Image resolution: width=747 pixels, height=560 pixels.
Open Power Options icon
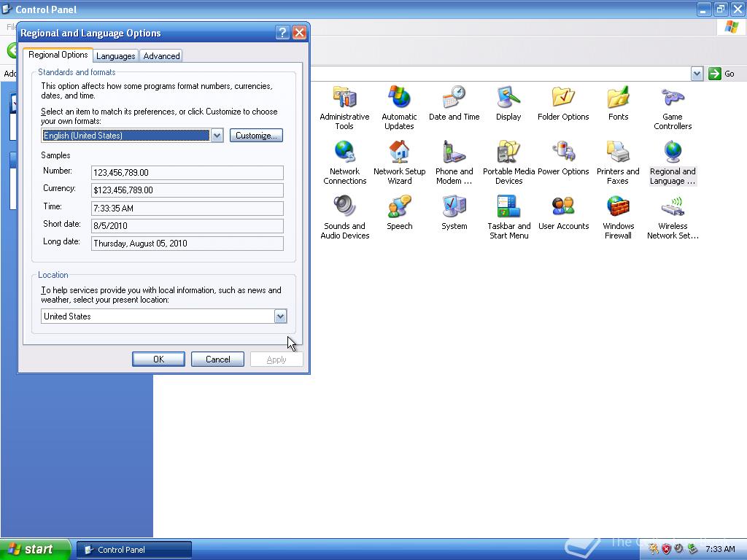coord(563,152)
